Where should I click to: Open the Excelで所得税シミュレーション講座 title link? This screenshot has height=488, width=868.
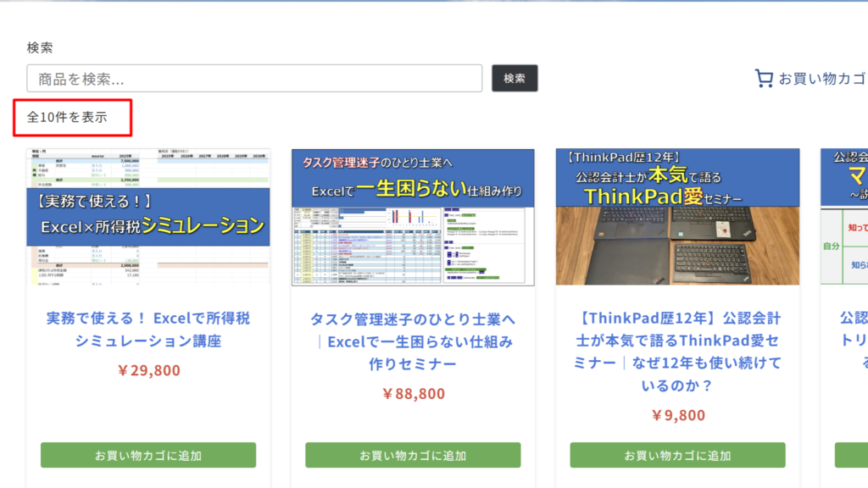point(148,330)
